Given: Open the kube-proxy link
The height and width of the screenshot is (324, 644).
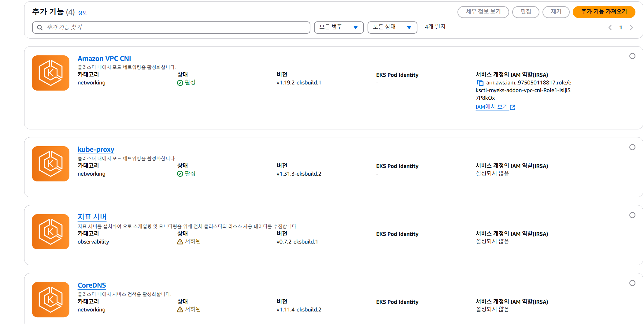Looking at the screenshot, I should tap(96, 149).
